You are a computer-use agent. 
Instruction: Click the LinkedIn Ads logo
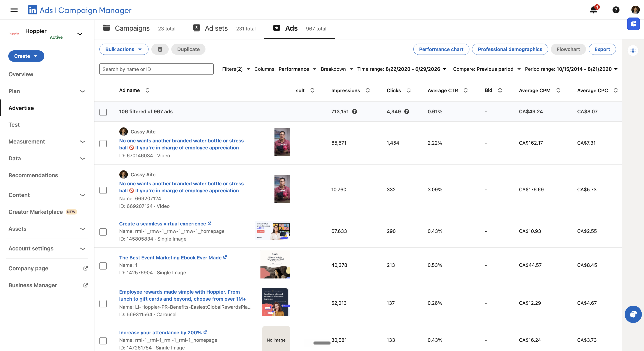point(32,10)
